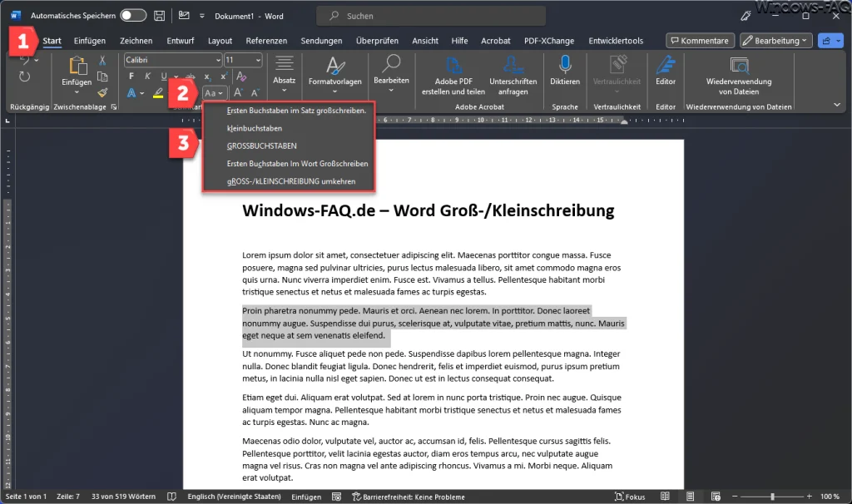Click the Aa change case dropdown

point(214,93)
